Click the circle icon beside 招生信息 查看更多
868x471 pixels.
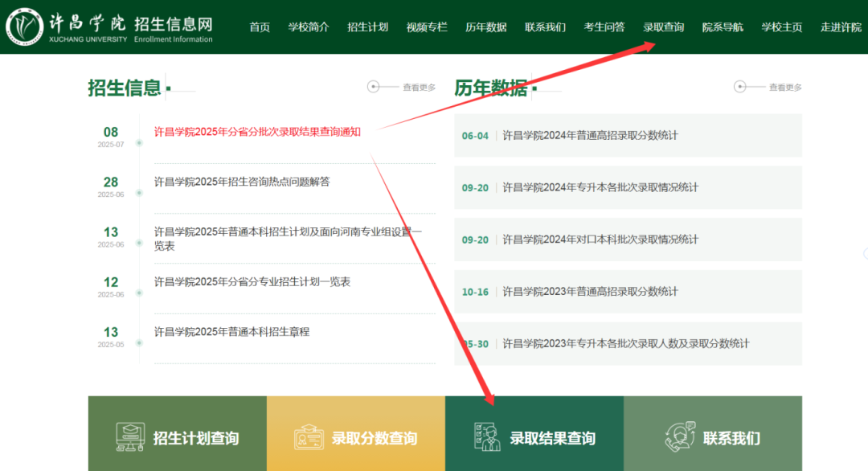[x=374, y=87]
